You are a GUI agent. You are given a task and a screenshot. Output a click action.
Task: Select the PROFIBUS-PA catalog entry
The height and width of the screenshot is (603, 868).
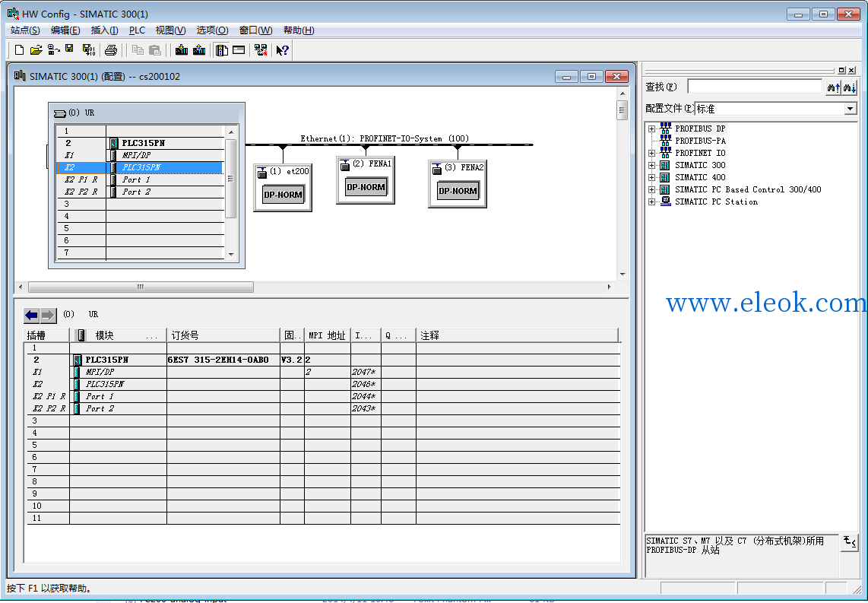tap(700, 141)
